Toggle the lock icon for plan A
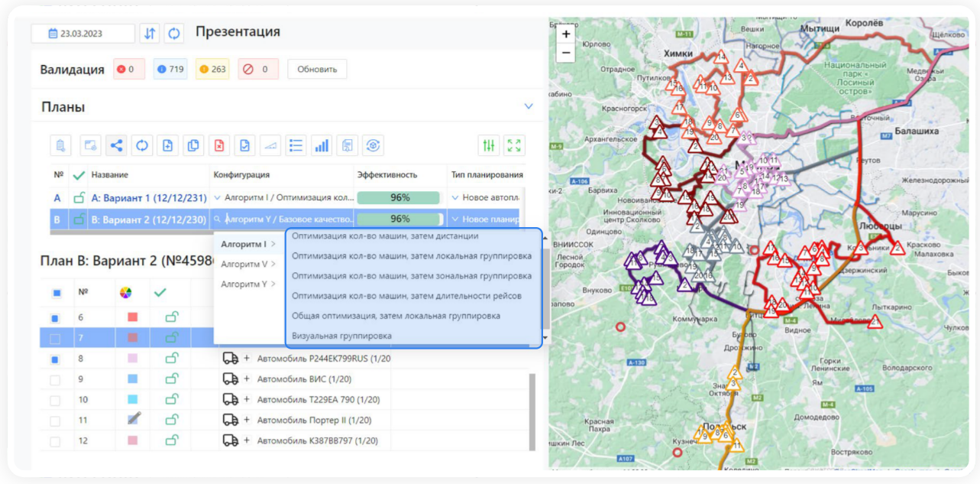Image resolution: width=980 pixels, height=484 pixels. point(79,198)
